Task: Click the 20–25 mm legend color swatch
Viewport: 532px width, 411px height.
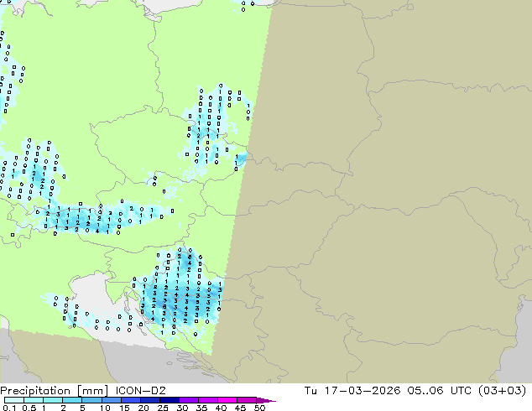Action: tap(149, 400)
